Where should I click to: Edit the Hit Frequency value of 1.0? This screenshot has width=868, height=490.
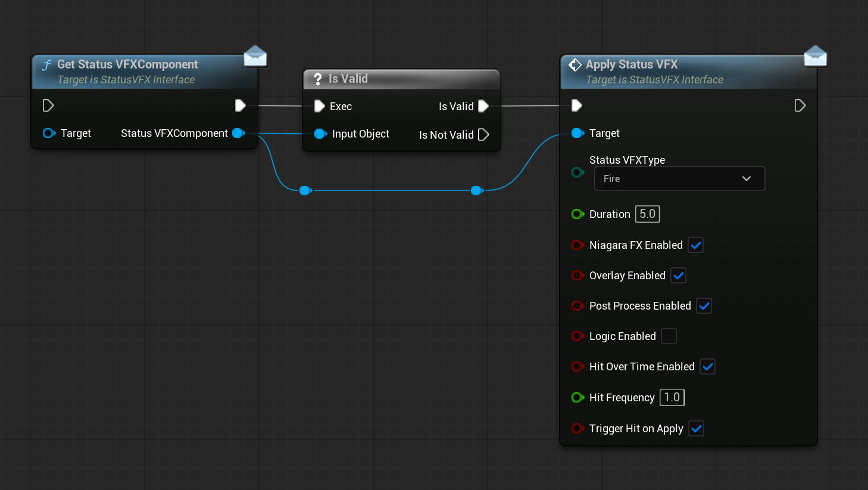coord(672,397)
